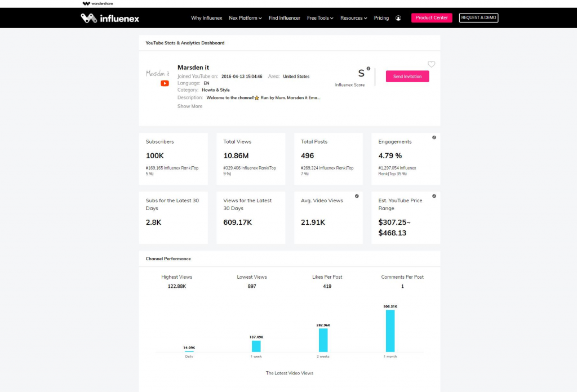Open the Find Influencer page
The width and height of the screenshot is (577, 392).
(x=285, y=18)
